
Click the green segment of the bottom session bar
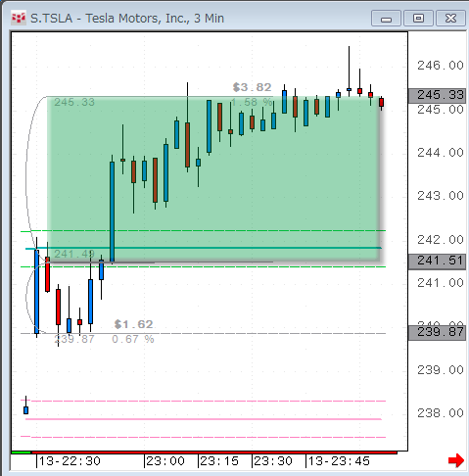click(21, 452)
